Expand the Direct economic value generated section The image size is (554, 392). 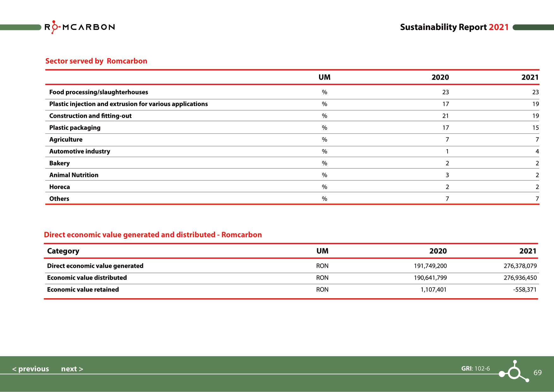pos(153,234)
